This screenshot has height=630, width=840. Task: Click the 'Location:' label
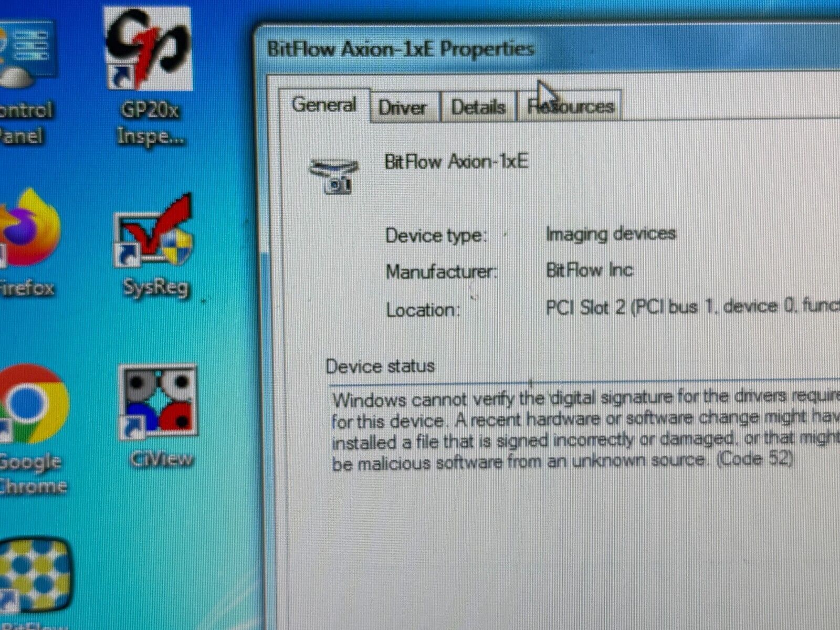tap(423, 310)
